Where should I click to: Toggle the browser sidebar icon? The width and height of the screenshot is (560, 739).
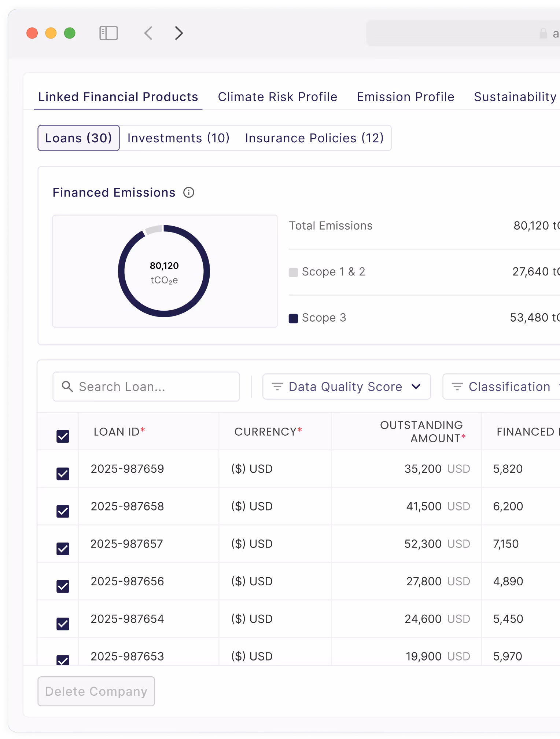(x=108, y=33)
